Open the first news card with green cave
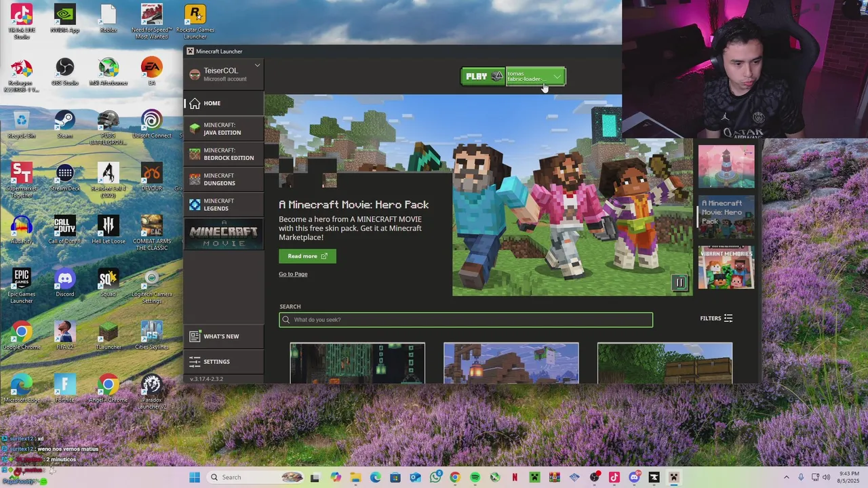 [357, 363]
